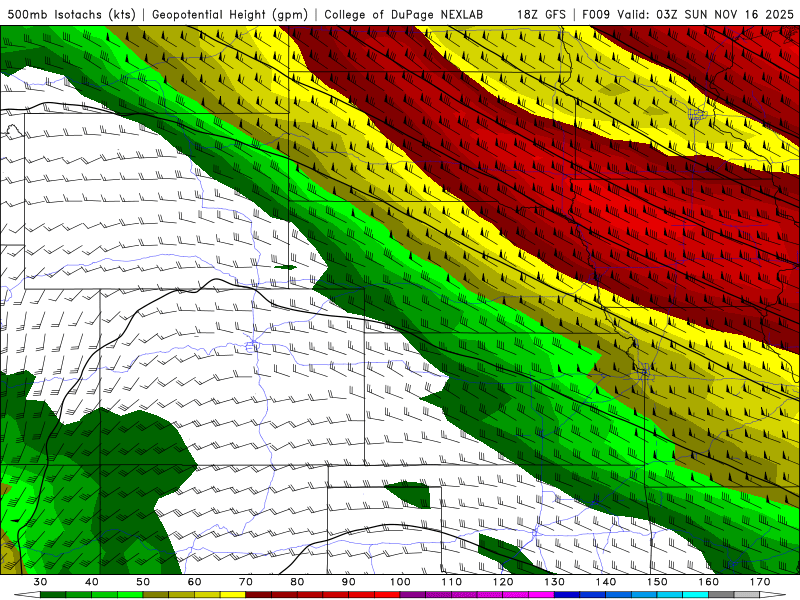800x600 pixels.
Task: Click the legend label '170'
Action: click(x=760, y=582)
